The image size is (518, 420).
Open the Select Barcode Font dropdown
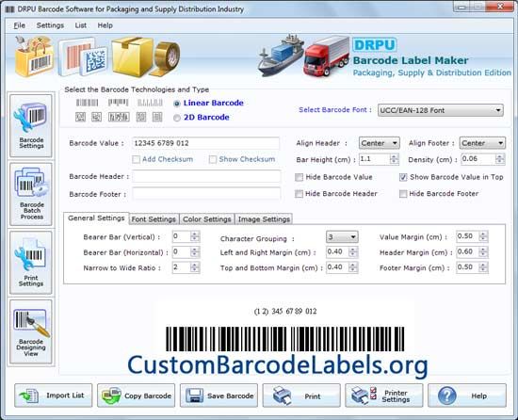point(441,110)
